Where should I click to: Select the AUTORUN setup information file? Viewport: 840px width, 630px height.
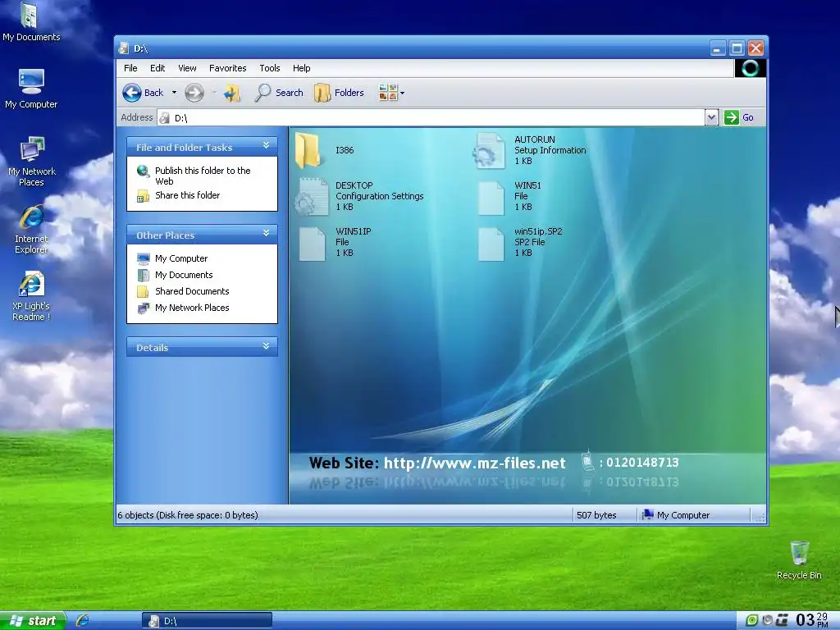click(x=489, y=151)
